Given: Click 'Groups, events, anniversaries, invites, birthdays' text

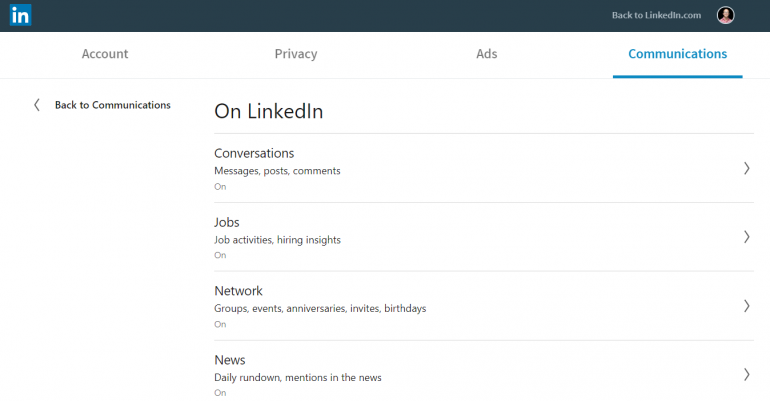Looking at the screenshot, I should point(320,309).
